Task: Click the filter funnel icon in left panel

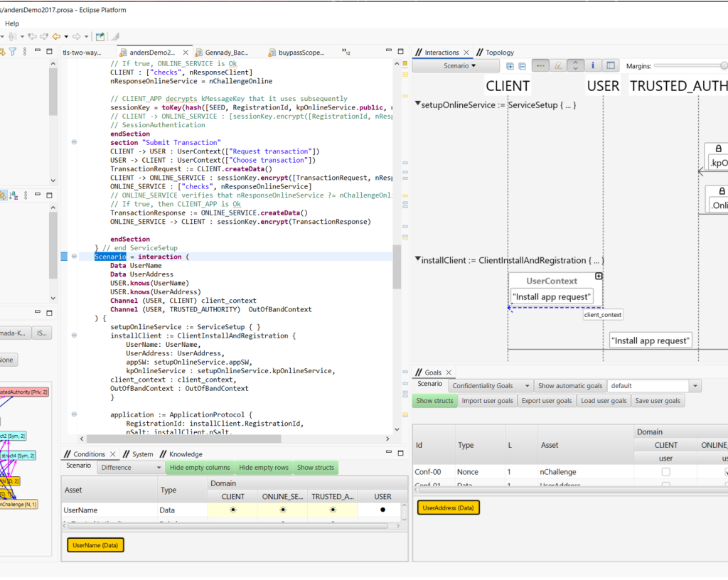Action: pos(13,51)
